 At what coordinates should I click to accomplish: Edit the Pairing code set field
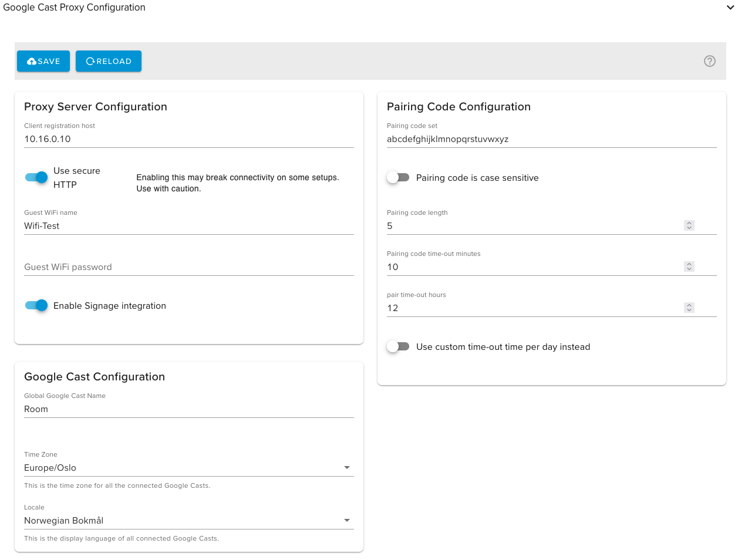pyautogui.click(x=551, y=139)
